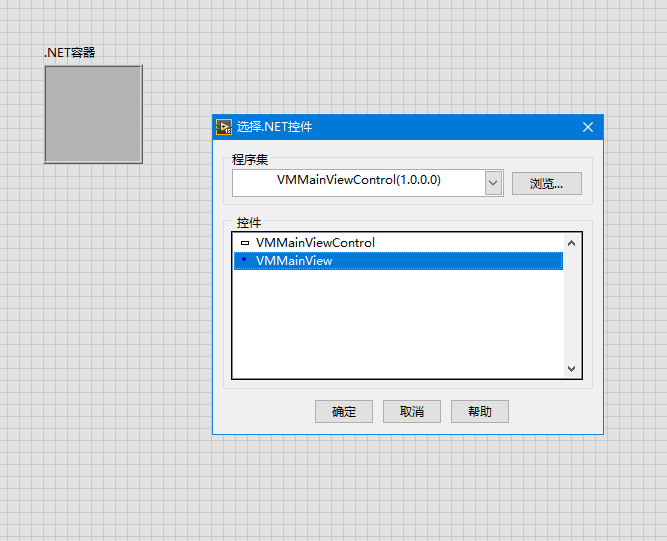Select the .NET容器 container on front panel
This screenshot has width=667, height=541.
point(94,114)
